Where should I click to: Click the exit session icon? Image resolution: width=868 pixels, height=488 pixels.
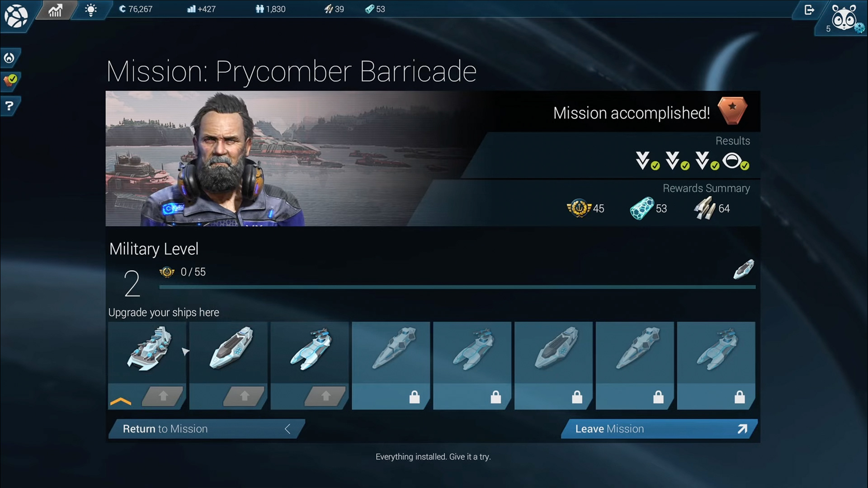pos(809,9)
